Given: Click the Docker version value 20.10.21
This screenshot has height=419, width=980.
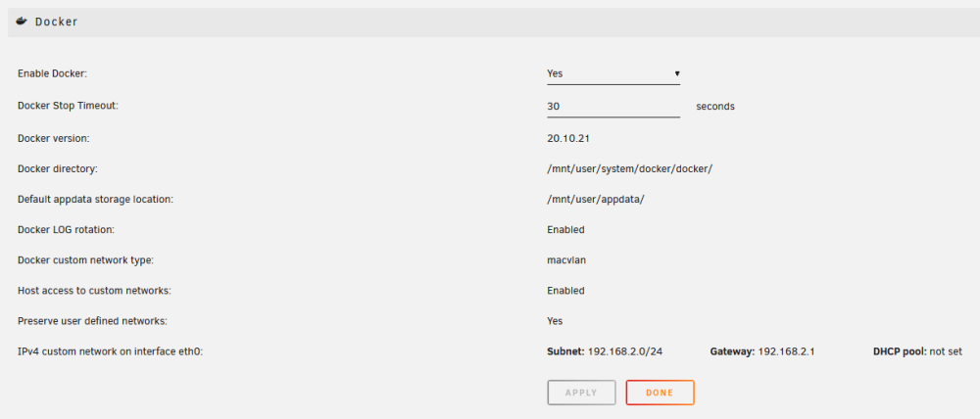Looking at the screenshot, I should [568, 138].
